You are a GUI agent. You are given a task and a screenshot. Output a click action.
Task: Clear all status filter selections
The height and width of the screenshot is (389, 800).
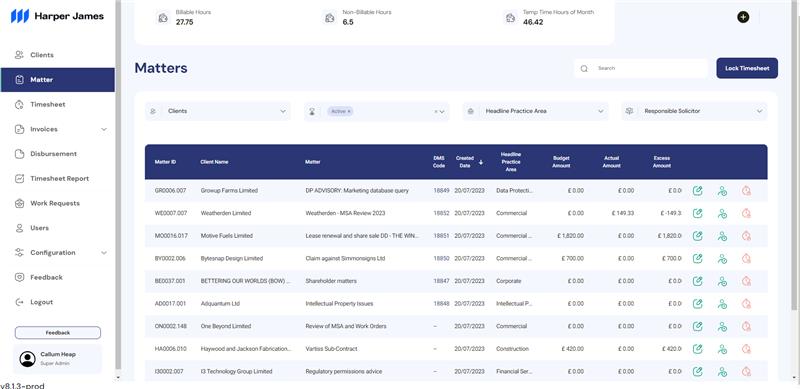pos(436,111)
